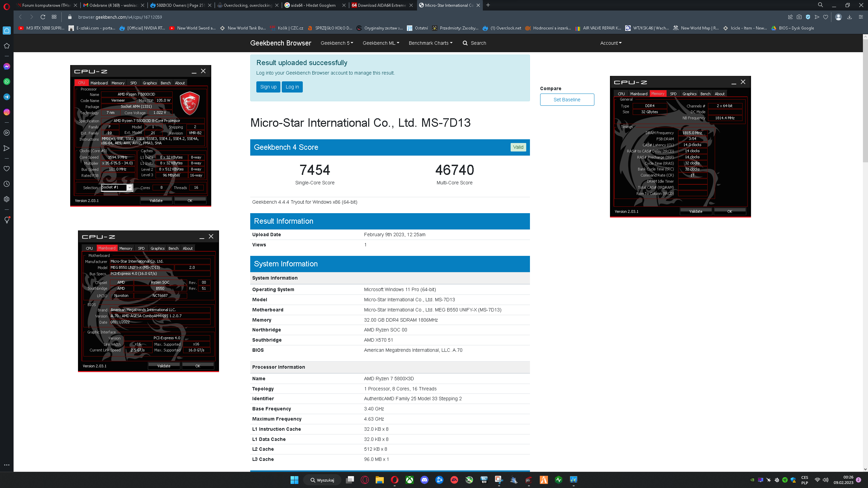The image size is (868, 488).
Task: Click Validate in the CPU-Z CPU window
Action: coord(156,201)
